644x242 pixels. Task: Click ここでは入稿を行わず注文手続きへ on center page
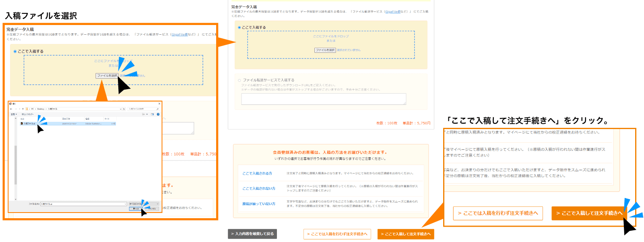[337, 234]
